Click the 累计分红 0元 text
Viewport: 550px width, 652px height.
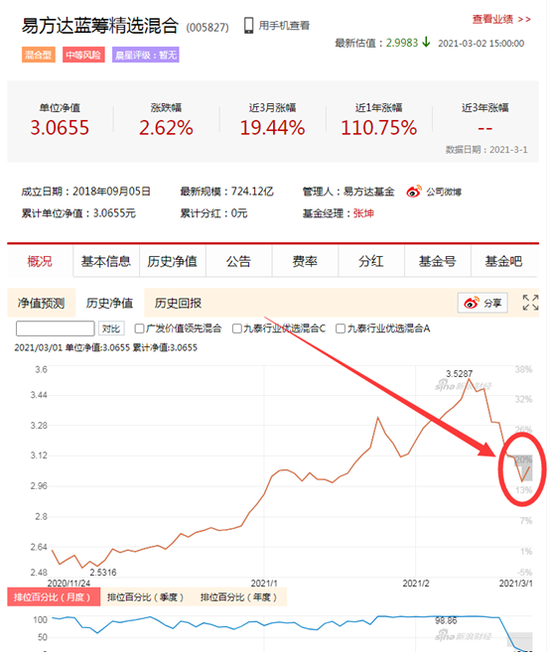coord(214,213)
